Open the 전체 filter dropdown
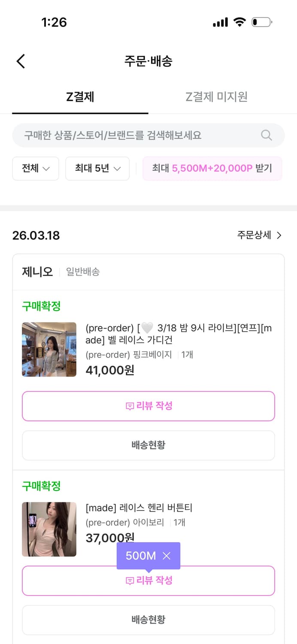 pyautogui.click(x=36, y=168)
